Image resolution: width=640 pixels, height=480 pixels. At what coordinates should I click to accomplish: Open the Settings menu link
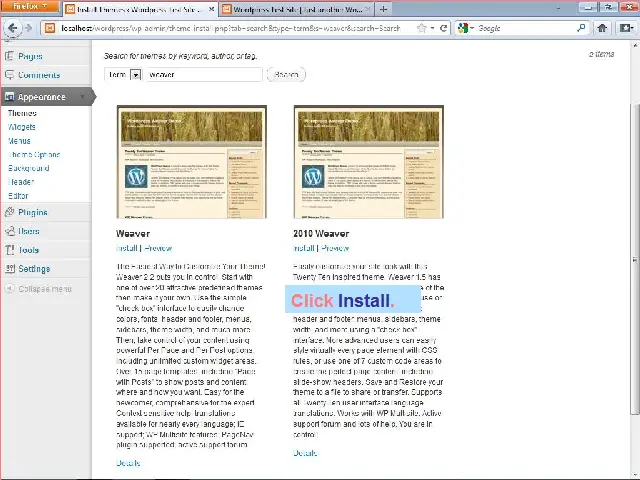click(x=34, y=269)
